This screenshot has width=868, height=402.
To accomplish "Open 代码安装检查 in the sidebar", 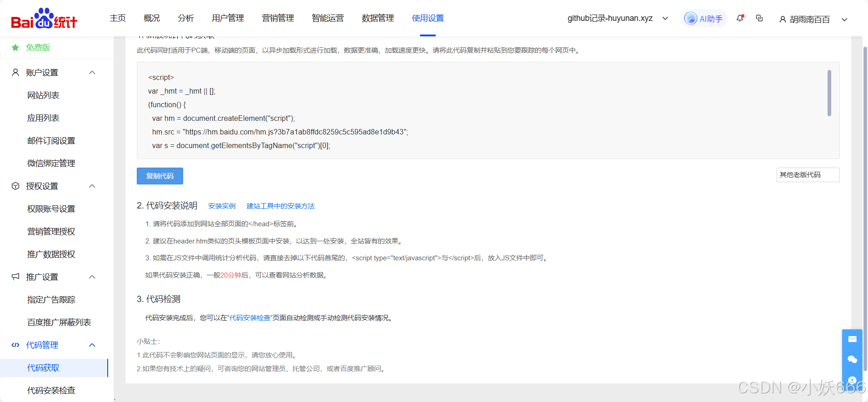I will pyautogui.click(x=51, y=390).
